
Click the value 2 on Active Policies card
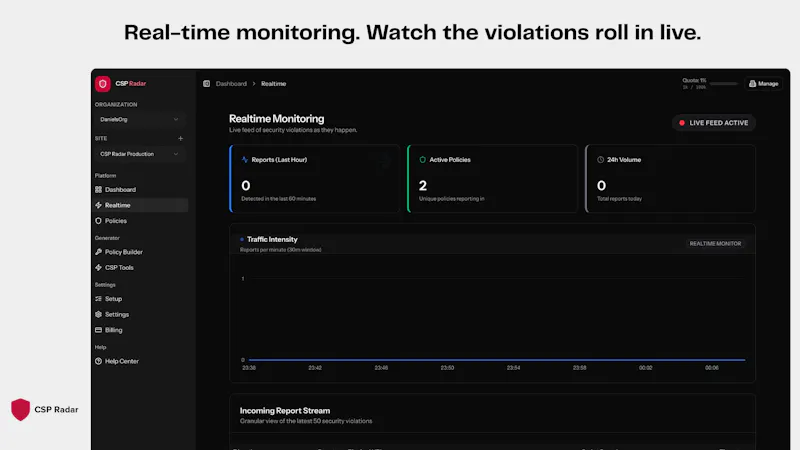coord(423,186)
